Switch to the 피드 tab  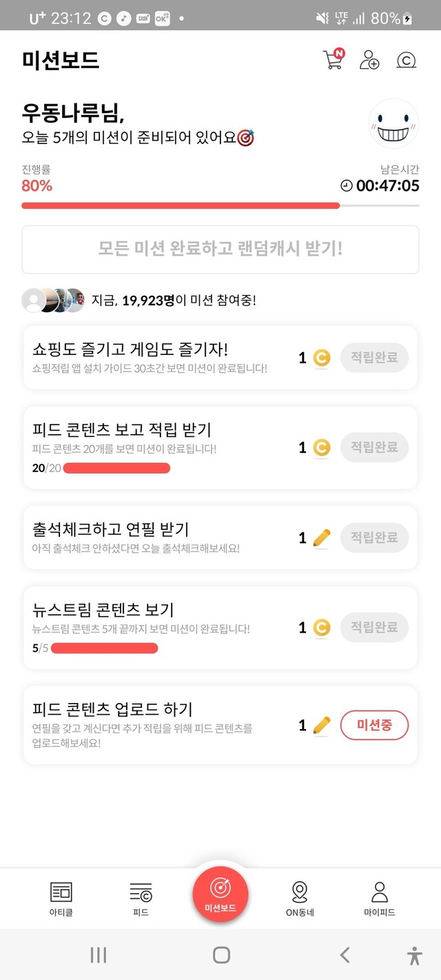tap(141, 899)
